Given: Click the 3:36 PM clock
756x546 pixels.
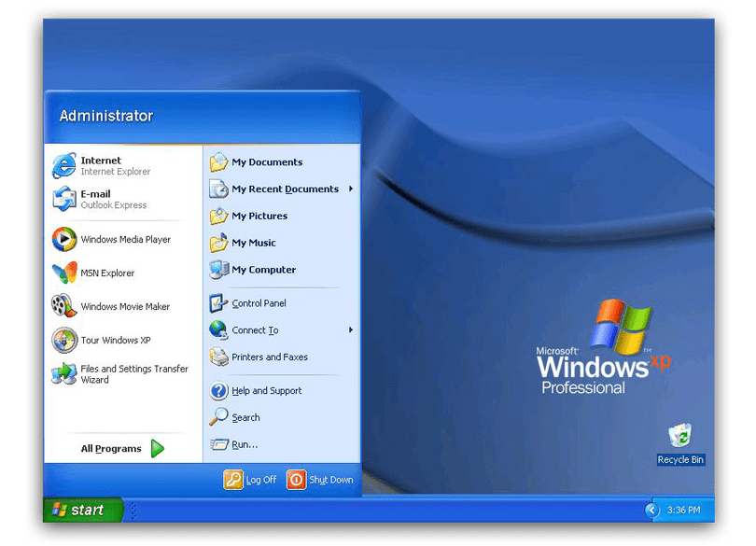Looking at the screenshot, I should click(x=684, y=510).
